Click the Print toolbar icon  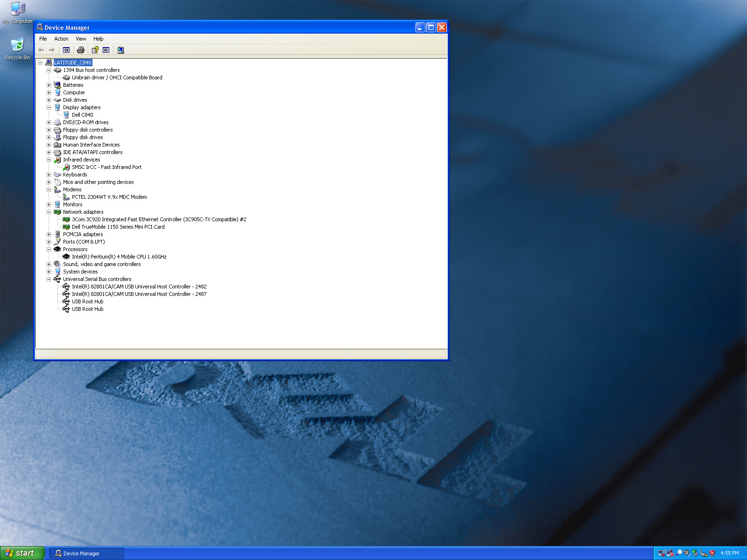coord(80,50)
